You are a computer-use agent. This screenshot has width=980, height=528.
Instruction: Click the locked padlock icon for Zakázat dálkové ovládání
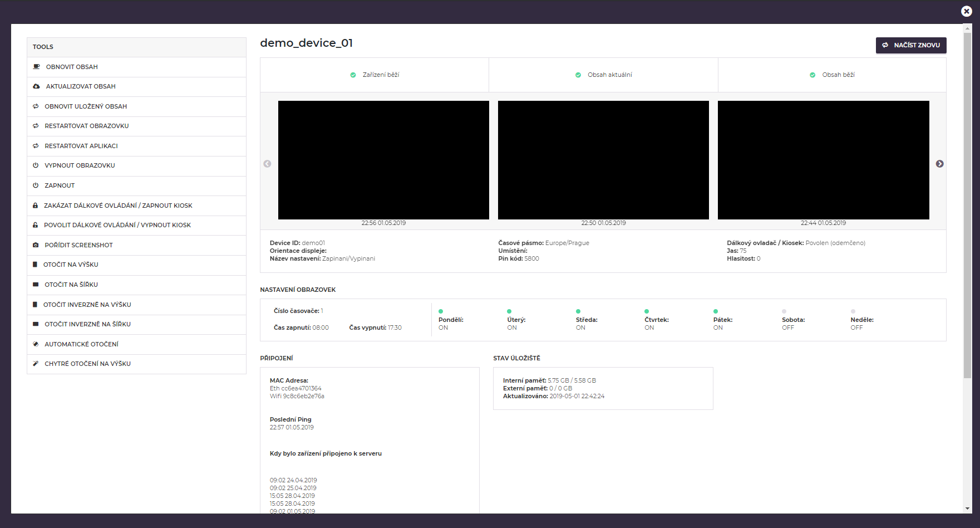pyautogui.click(x=35, y=206)
